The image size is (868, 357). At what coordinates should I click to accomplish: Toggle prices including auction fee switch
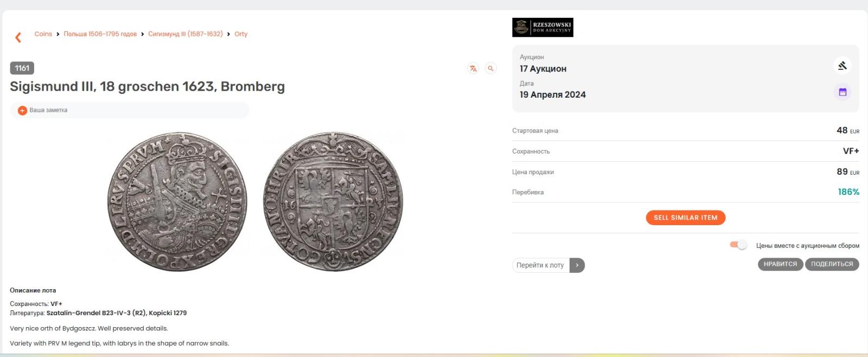pyautogui.click(x=738, y=245)
